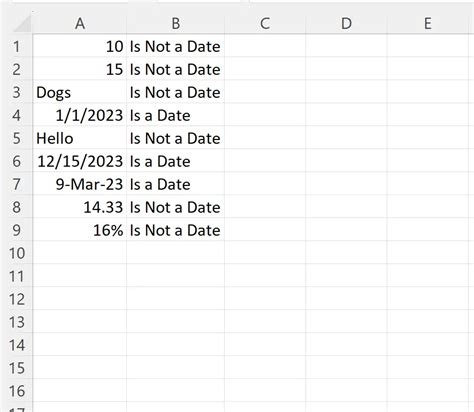Select row 1 header
Image resolution: width=474 pixels, height=412 pixels.
17,46
